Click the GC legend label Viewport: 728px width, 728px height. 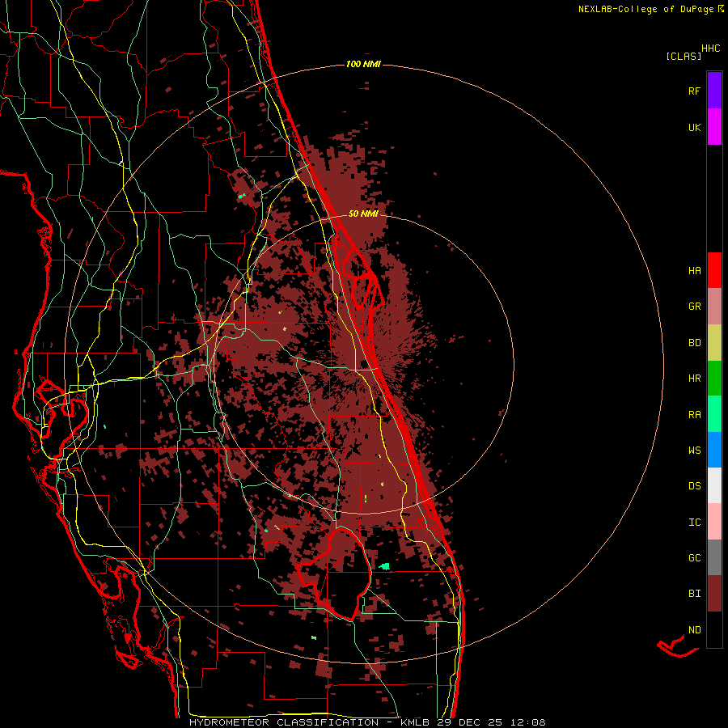(694, 558)
